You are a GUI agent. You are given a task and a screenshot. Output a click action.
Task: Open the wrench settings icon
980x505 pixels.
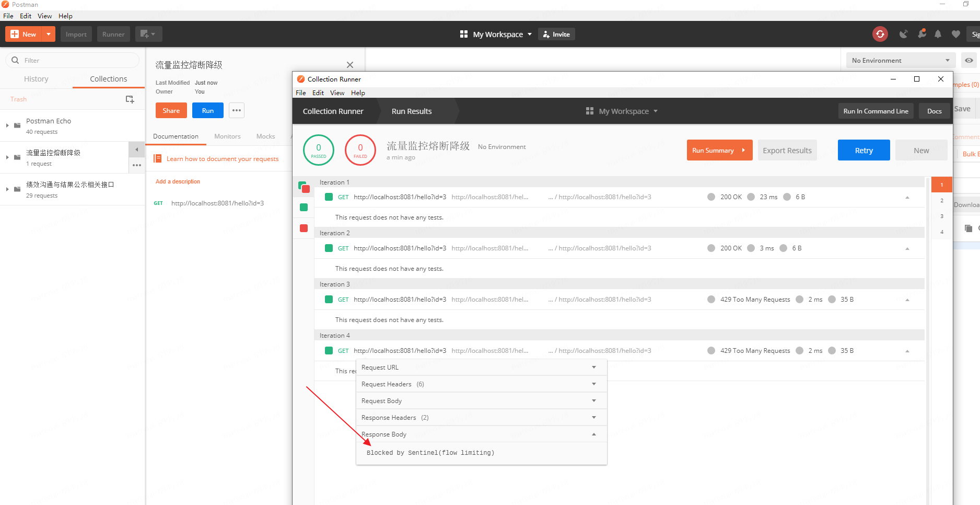tap(922, 34)
